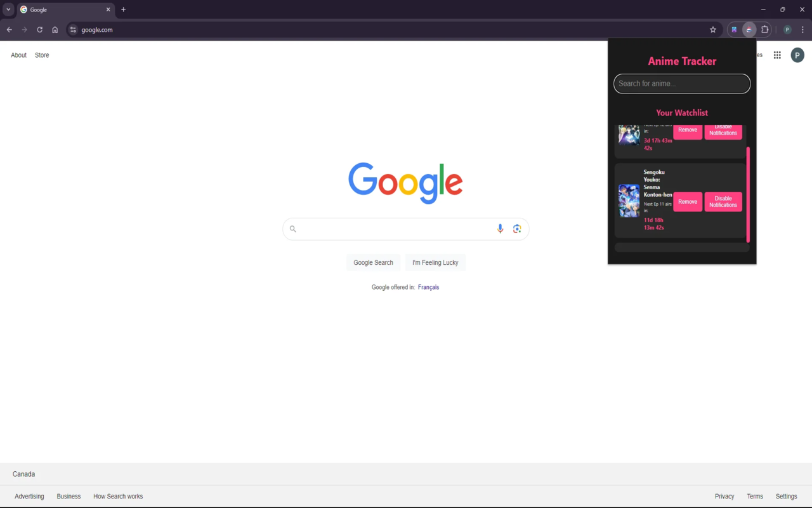Open the Sengoku Youko cover thumbnail
The width and height of the screenshot is (812, 508).
click(x=629, y=201)
